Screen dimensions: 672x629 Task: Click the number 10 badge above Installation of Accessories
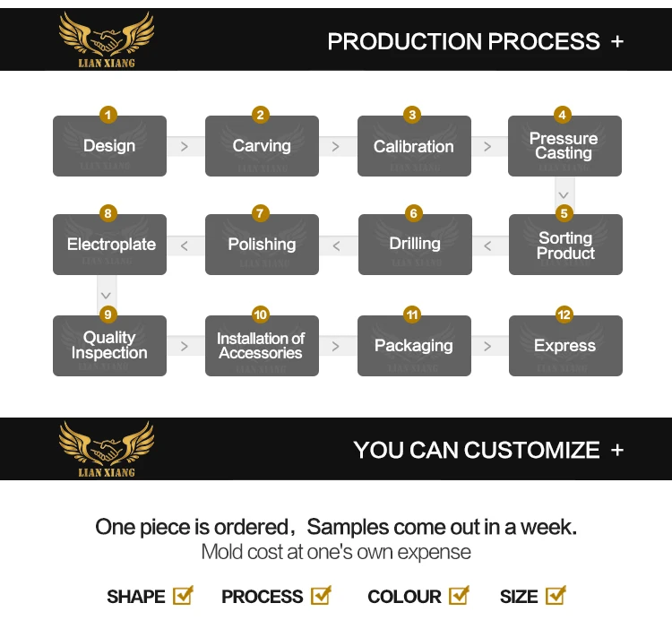(x=261, y=314)
